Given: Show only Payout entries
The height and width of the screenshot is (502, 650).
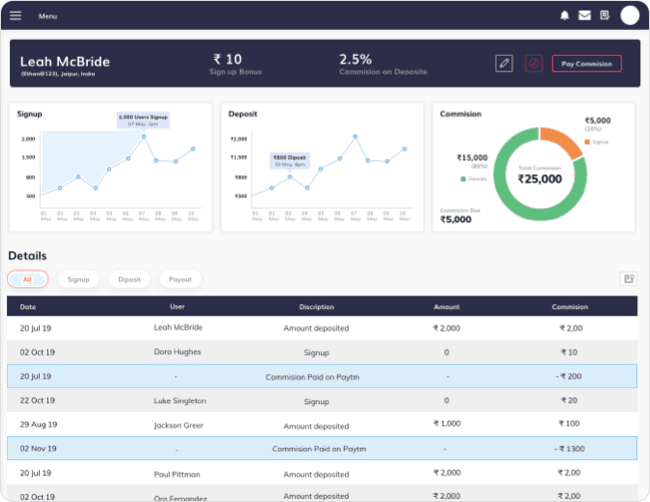Looking at the screenshot, I should pyautogui.click(x=181, y=280).
